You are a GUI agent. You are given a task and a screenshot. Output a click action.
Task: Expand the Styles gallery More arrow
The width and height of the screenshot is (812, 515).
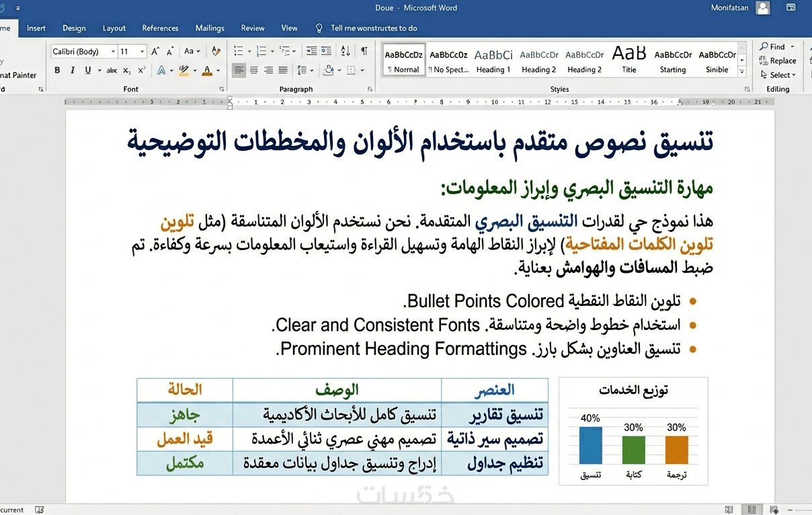(x=742, y=71)
